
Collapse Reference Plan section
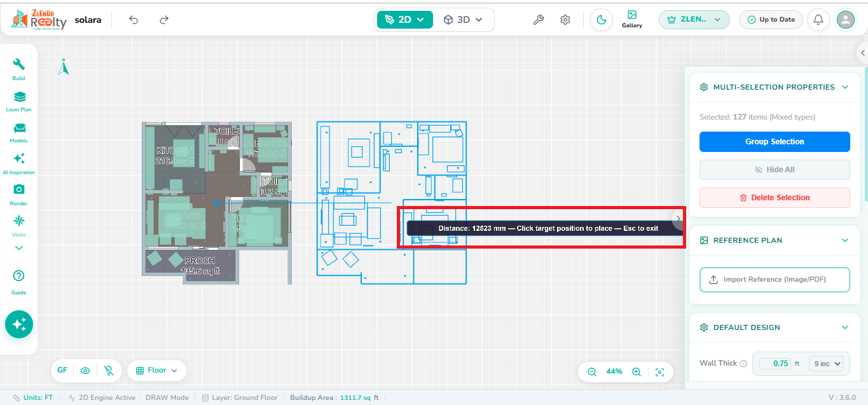[845, 240]
